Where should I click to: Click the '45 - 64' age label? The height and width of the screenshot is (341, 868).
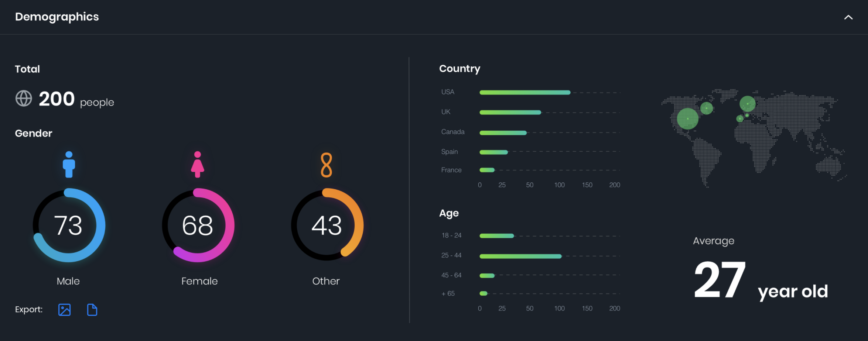[451, 275]
